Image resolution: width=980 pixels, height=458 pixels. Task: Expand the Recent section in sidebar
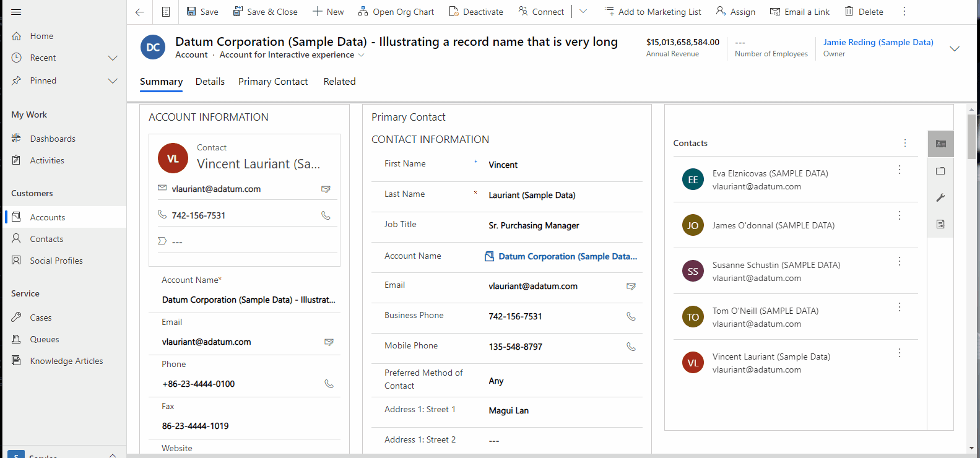click(113, 58)
